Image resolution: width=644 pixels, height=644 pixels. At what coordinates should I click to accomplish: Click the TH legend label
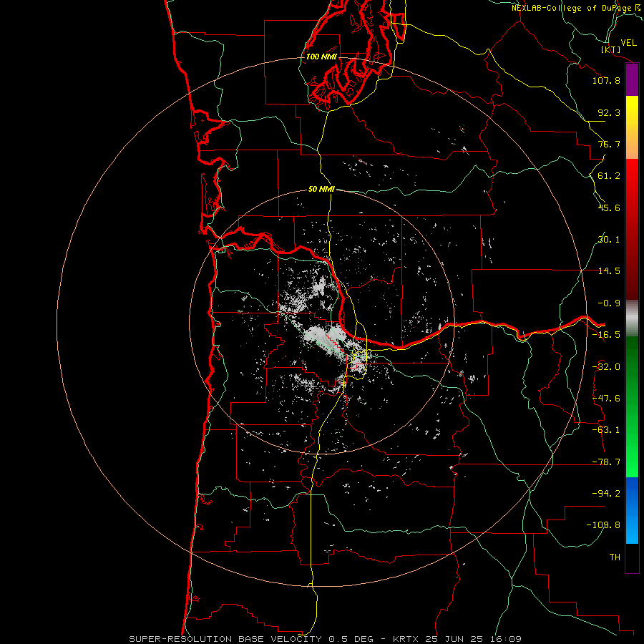(x=615, y=557)
